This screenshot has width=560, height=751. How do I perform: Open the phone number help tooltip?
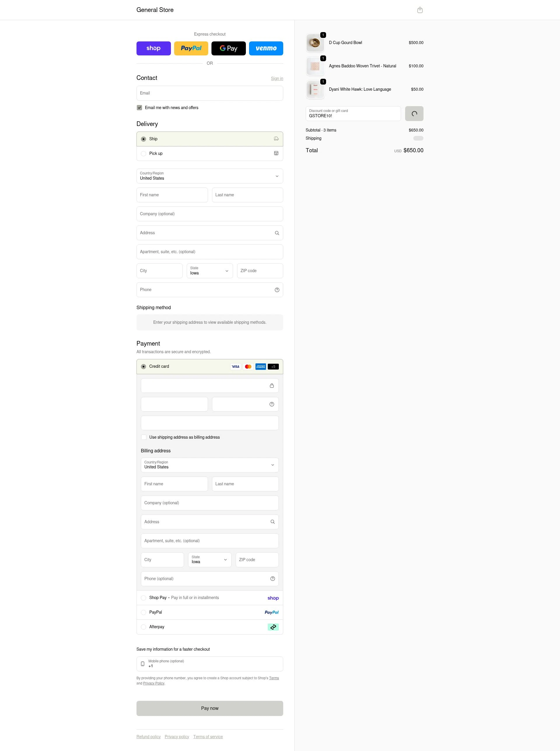pyautogui.click(x=276, y=290)
